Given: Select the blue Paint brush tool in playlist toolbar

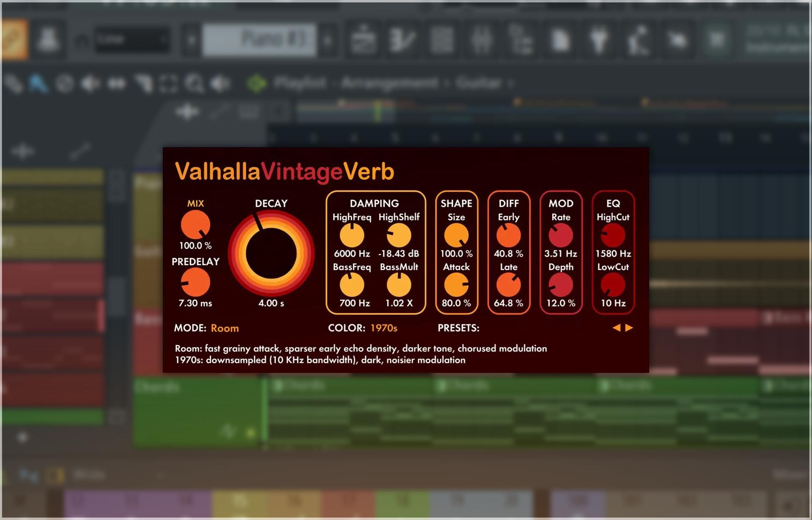Looking at the screenshot, I should [38, 83].
